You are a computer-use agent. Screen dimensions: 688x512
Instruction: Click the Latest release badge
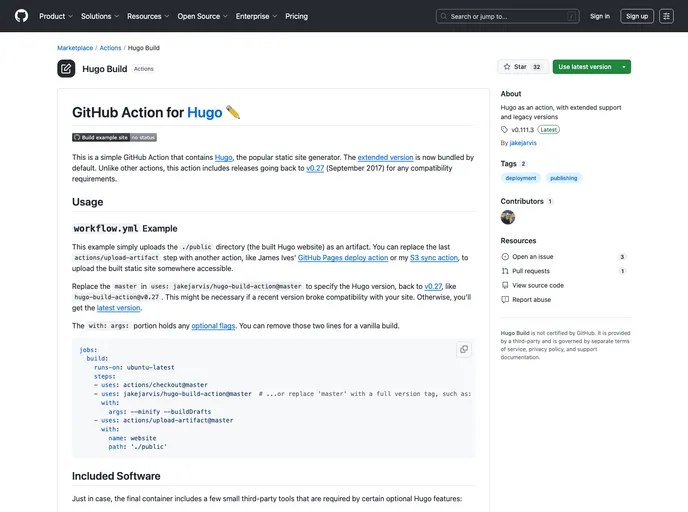[x=548, y=129]
